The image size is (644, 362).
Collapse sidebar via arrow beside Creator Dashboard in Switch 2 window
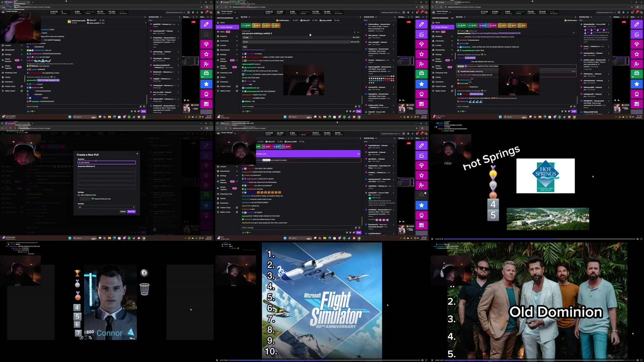tap(237, 18)
